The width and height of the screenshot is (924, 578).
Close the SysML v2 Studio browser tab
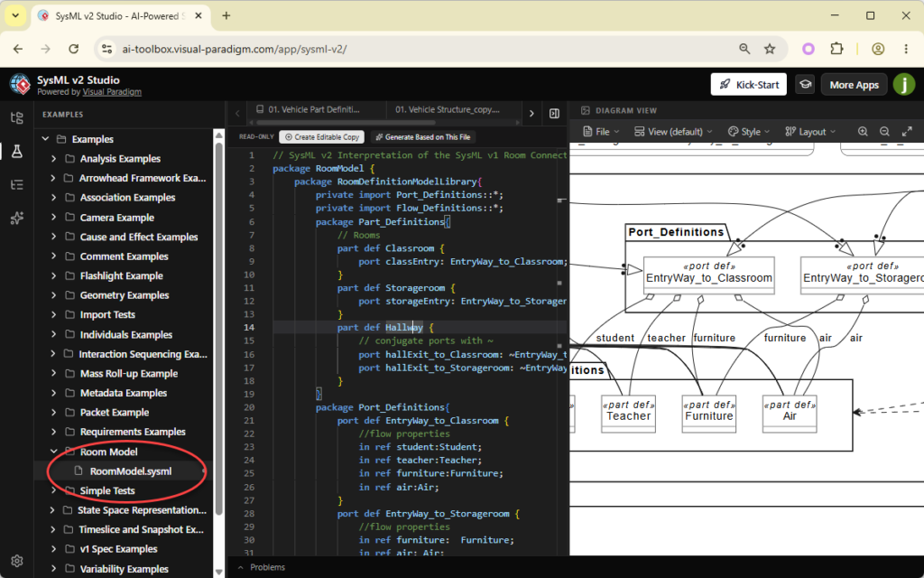point(199,16)
